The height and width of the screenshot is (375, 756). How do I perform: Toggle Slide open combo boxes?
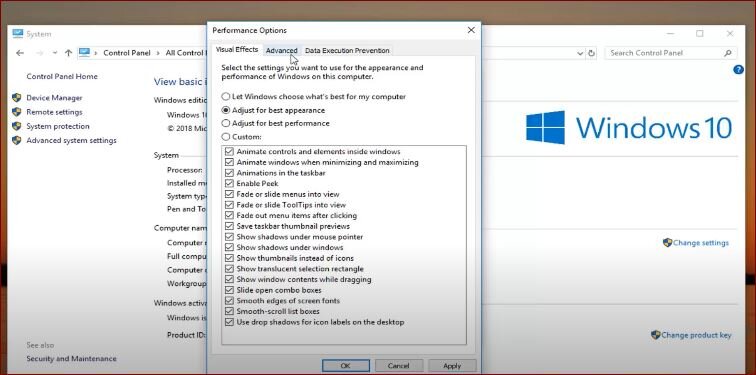tap(229, 290)
